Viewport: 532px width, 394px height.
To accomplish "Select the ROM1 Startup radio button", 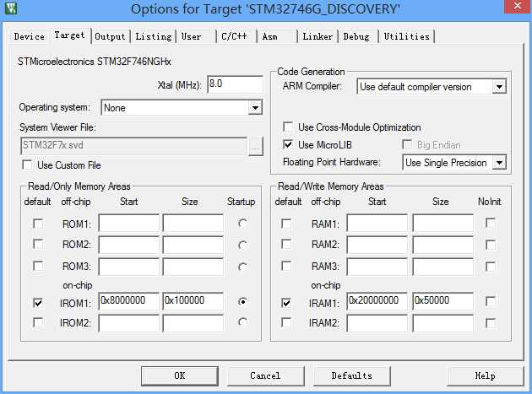I will [242, 224].
